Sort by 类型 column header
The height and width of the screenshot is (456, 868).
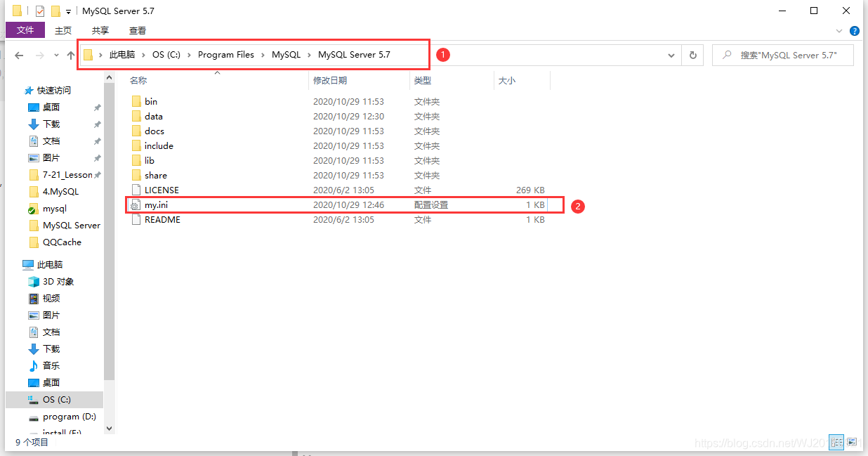tap(423, 81)
